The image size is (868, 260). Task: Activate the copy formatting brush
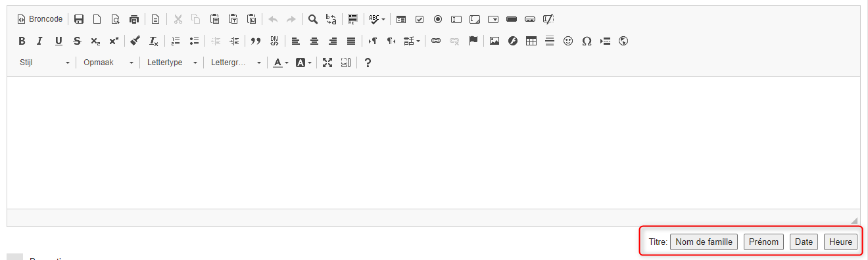pyautogui.click(x=135, y=41)
